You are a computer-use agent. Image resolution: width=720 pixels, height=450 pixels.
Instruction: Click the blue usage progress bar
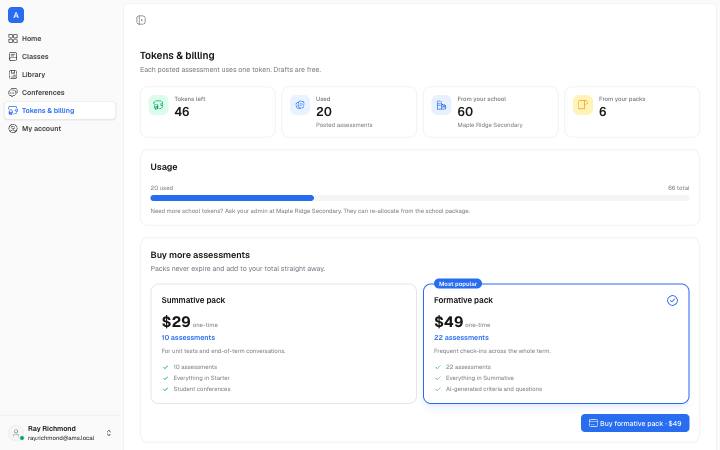tap(232, 198)
